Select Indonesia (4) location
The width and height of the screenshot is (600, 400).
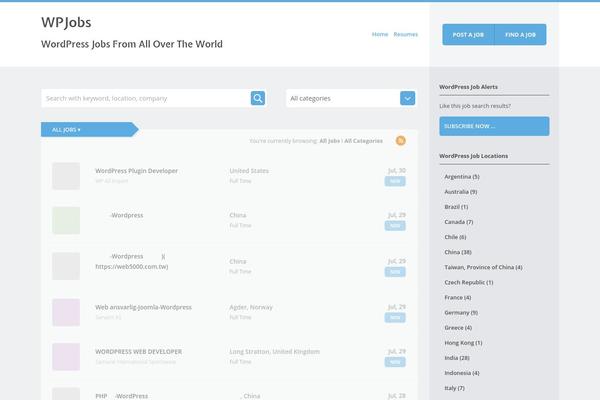[x=462, y=373]
